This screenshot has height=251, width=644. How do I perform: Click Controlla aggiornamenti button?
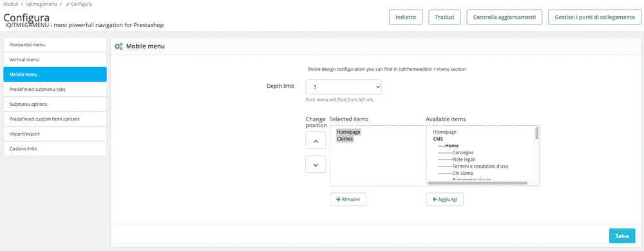click(x=504, y=17)
